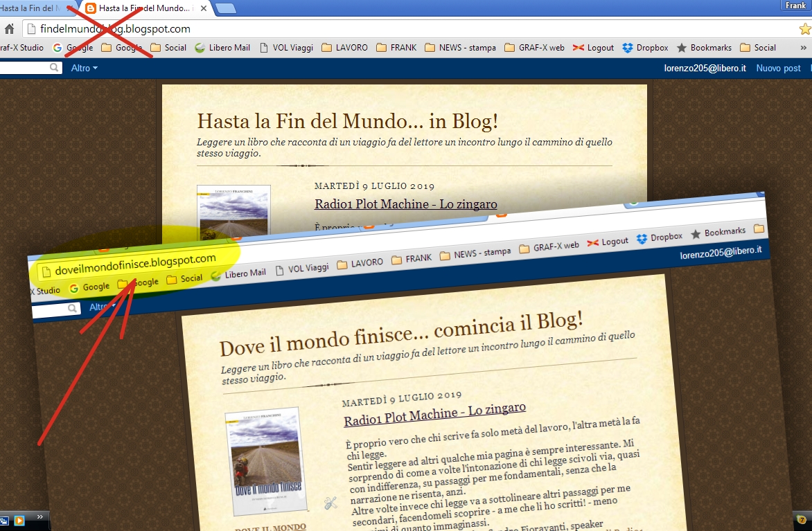Click the Home icon beside the address bar
The image size is (812, 531).
coord(9,29)
